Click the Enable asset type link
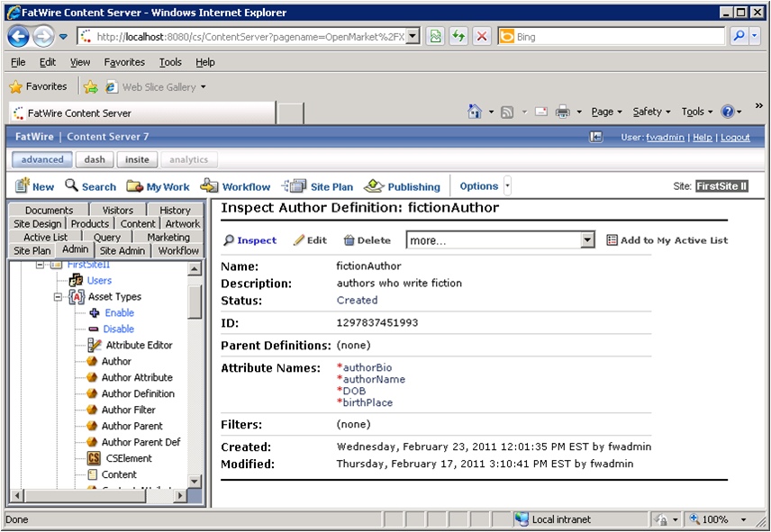Image resolution: width=771 pixels, height=532 pixels. coord(120,313)
